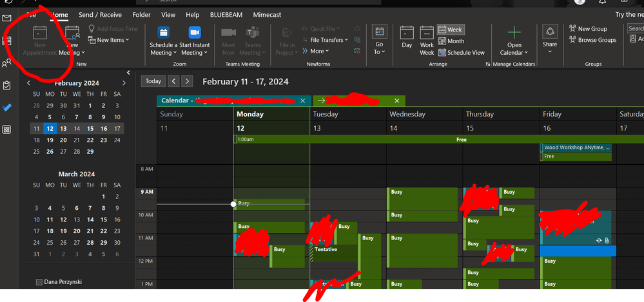The image size is (644, 302).
Task: Click the Go To icon
Action: [379, 31]
